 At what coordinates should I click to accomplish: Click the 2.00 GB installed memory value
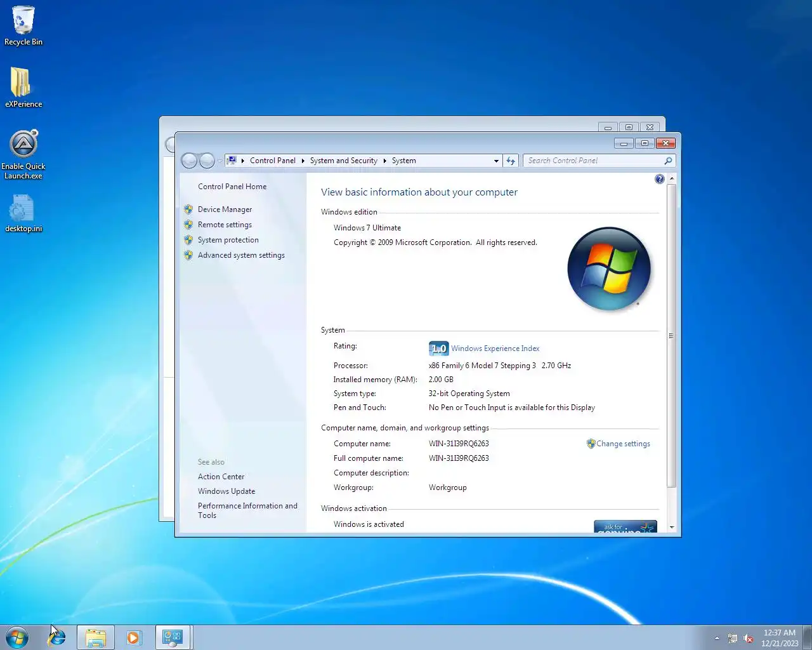(x=441, y=380)
